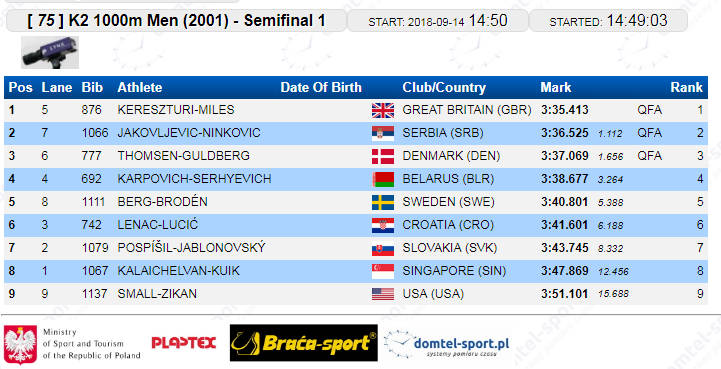Click the Belarus flag icon

pos(383,179)
